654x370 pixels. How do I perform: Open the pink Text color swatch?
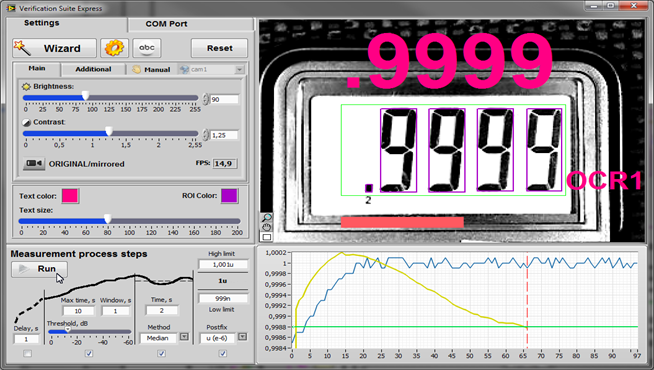(70, 196)
